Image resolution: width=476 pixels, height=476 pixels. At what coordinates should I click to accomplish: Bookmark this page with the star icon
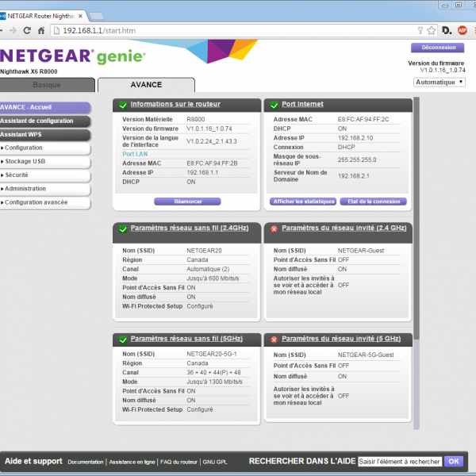[431, 31]
